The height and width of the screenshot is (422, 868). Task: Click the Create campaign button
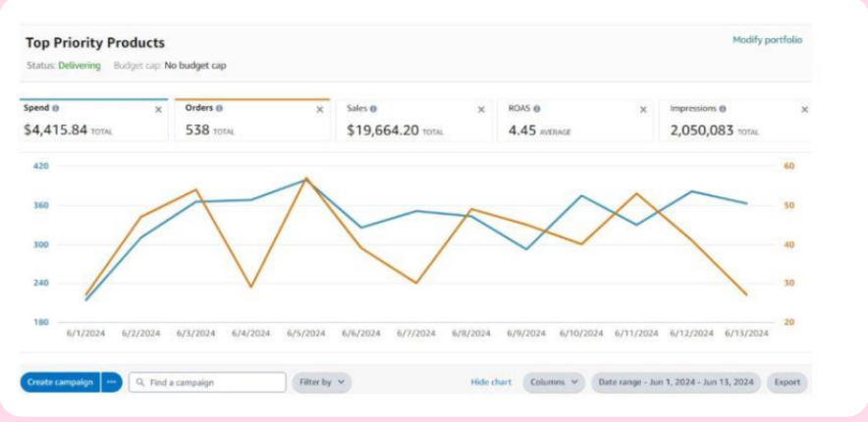60,382
